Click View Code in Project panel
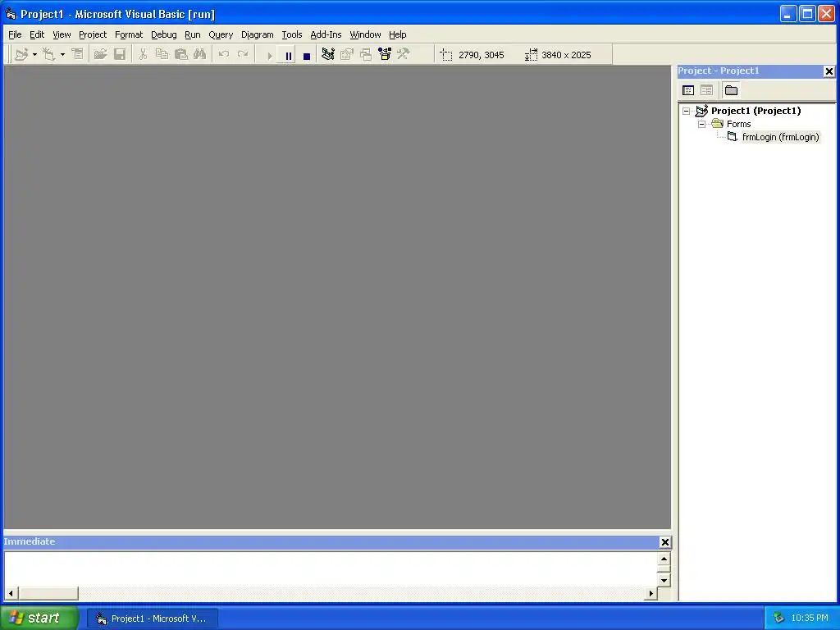The width and height of the screenshot is (840, 630). coord(688,90)
